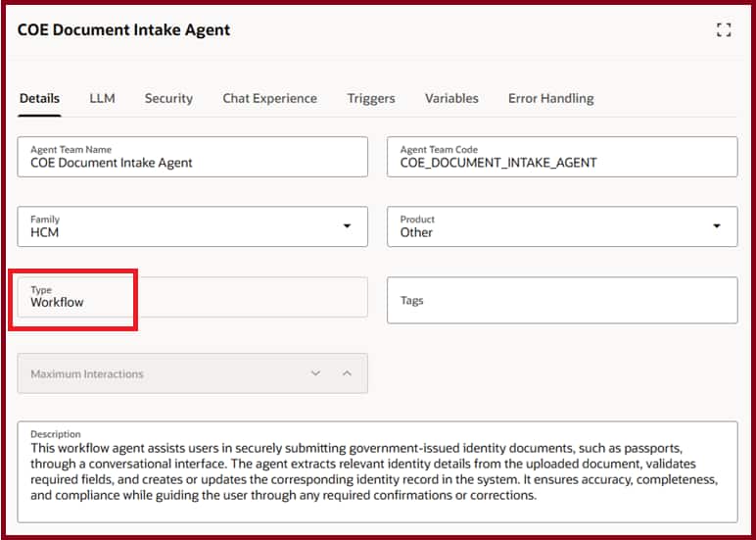Go to the Chat Experience tab

pyautogui.click(x=269, y=98)
